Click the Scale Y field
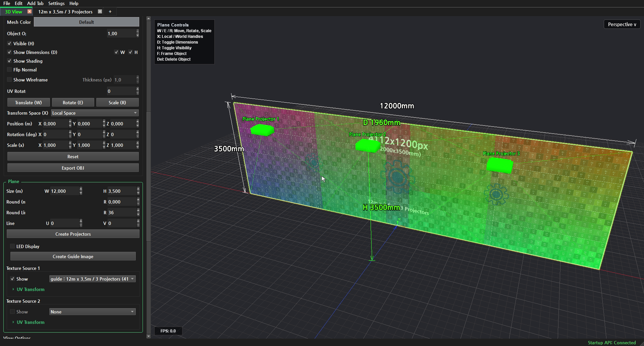Viewport: 644px width, 346px height. pyautogui.click(x=90, y=145)
